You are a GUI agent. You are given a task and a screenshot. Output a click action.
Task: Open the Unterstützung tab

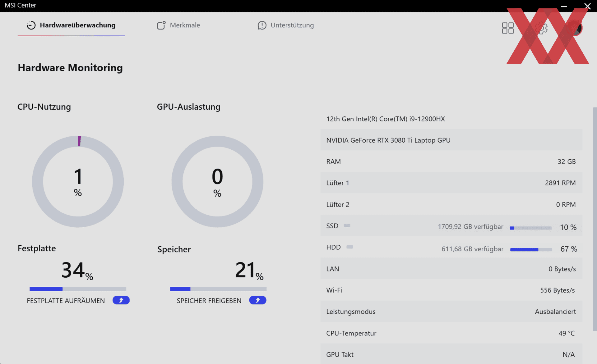(x=286, y=25)
